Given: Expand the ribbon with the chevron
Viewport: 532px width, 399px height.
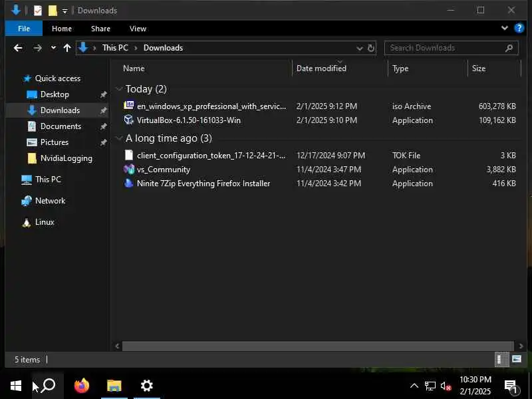Looking at the screenshot, I should (505, 28).
